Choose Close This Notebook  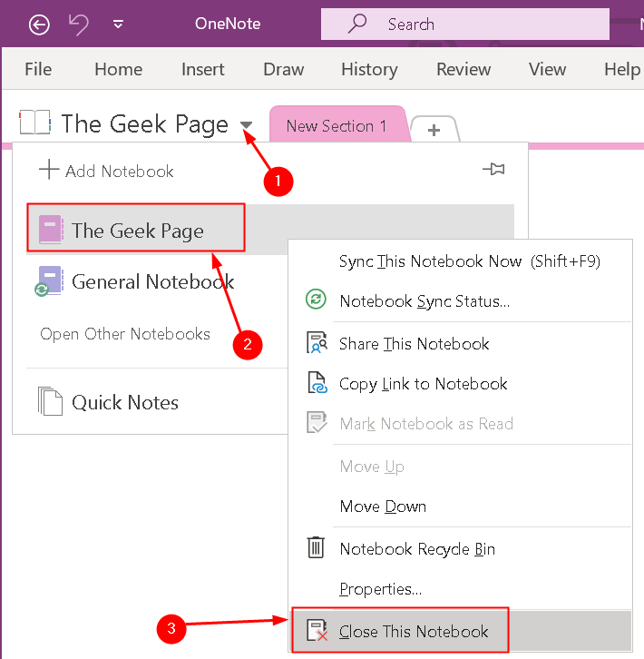pyautogui.click(x=461, y=631)
